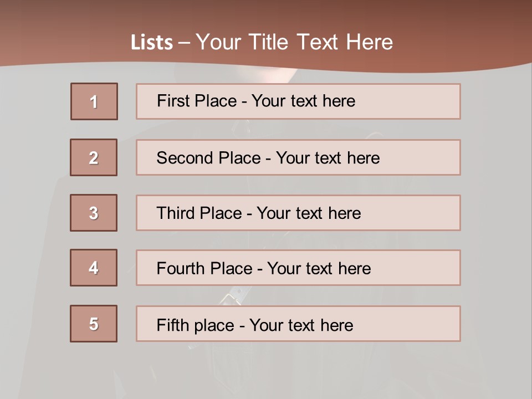Click 'Your Title Text Here' in heading
Screen dimensions: 532x399
point(294,42)
